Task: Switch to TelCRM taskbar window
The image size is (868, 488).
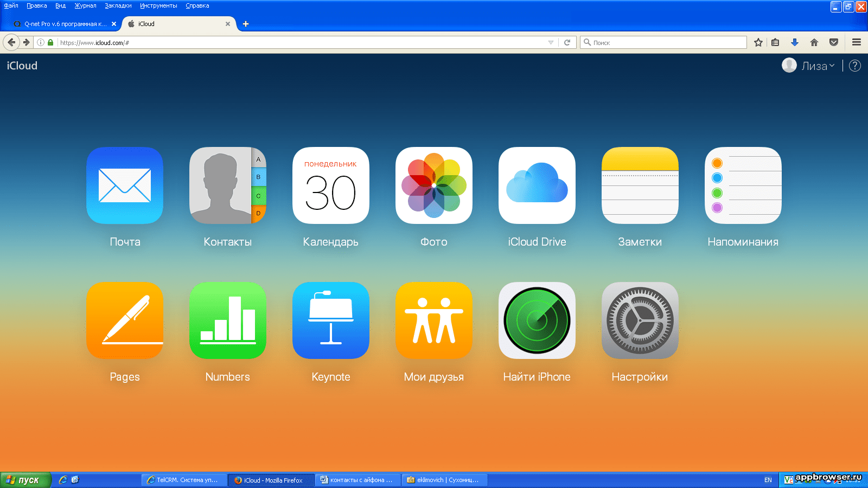Action: pos(184,480)
